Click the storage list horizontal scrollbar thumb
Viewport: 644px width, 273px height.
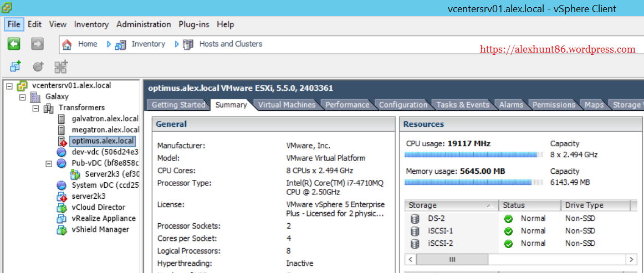(453, 260)
